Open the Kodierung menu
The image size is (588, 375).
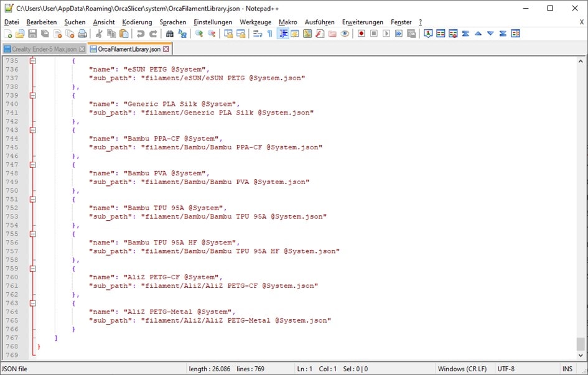coord(136,22)
